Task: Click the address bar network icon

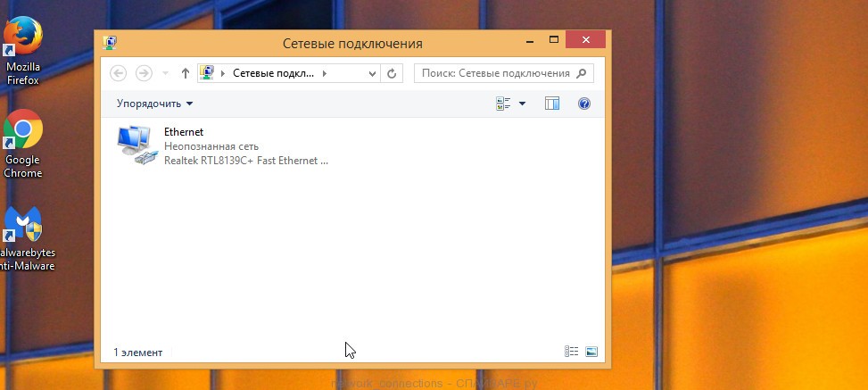Action: pyautogui.click(x=207, y=73)
